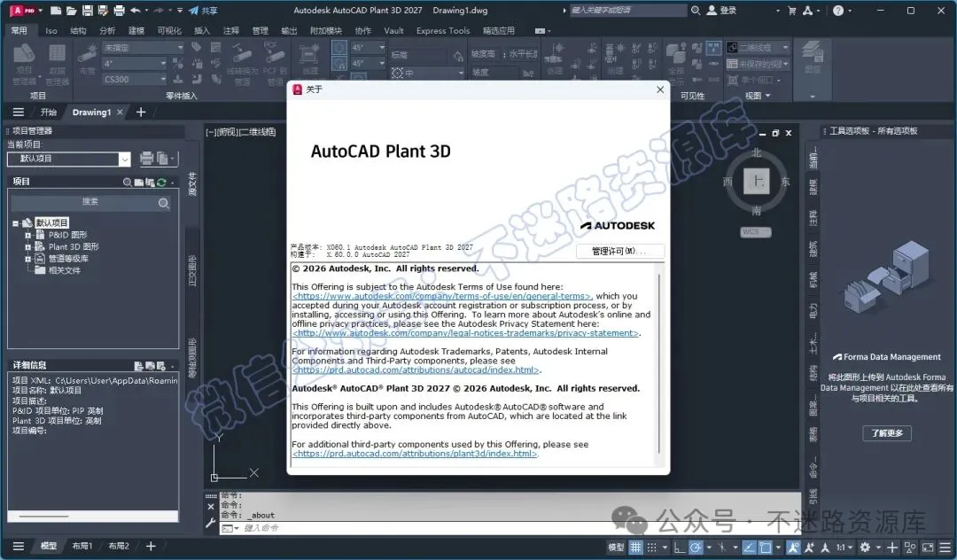Toggle snap mode dotted grid icon
957x560 pixels.
[x=652, y=548]
